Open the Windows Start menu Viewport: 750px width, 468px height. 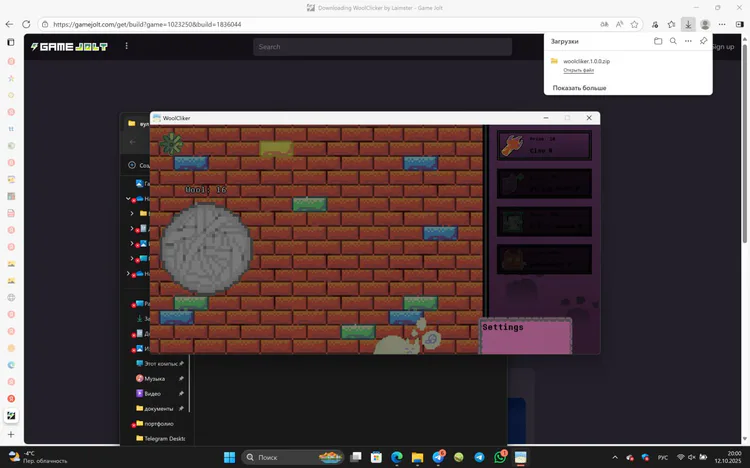click(230, 457)
